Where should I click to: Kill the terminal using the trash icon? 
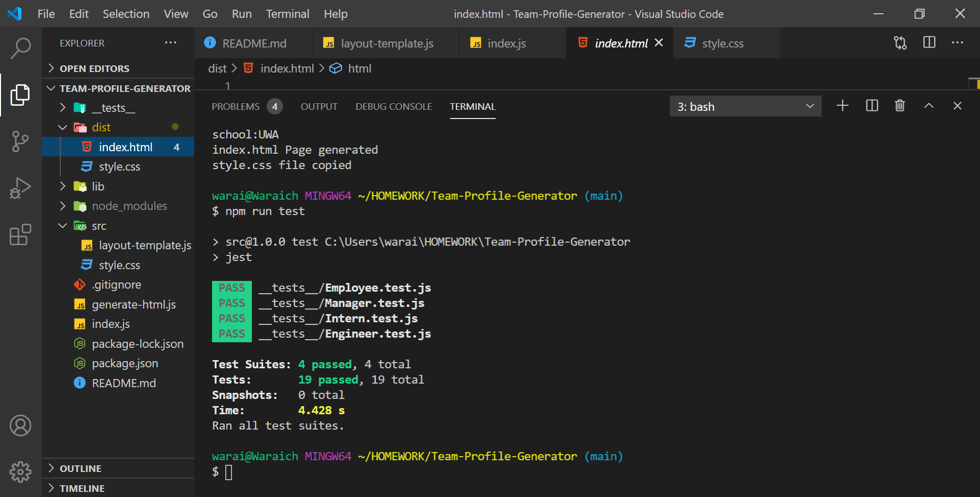[x=899, y=106]
